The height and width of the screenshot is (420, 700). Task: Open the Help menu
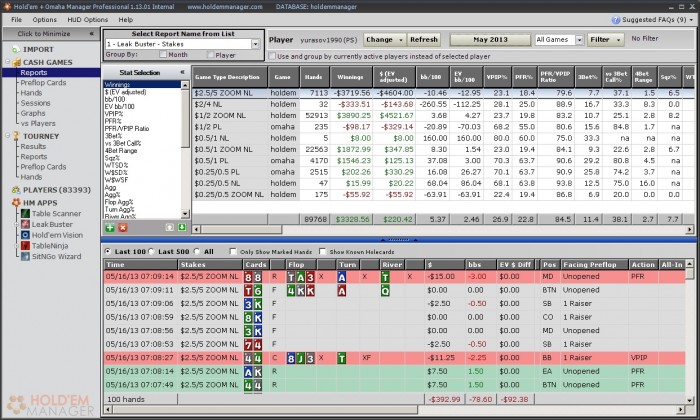125,20
